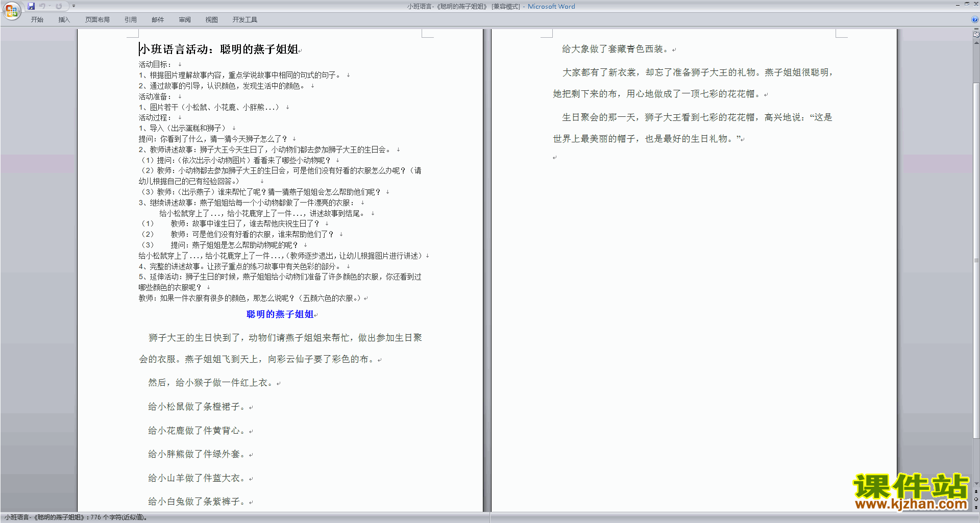Click the split handle above the ruler icon
Screen dimensions: 980x523
pos(976,29)
